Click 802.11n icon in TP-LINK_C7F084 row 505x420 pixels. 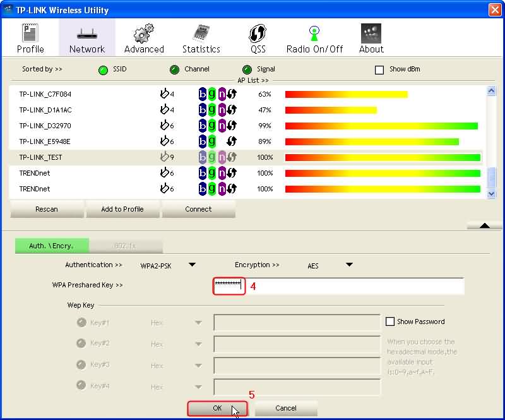pyautogui.click(x=222, y=94)
